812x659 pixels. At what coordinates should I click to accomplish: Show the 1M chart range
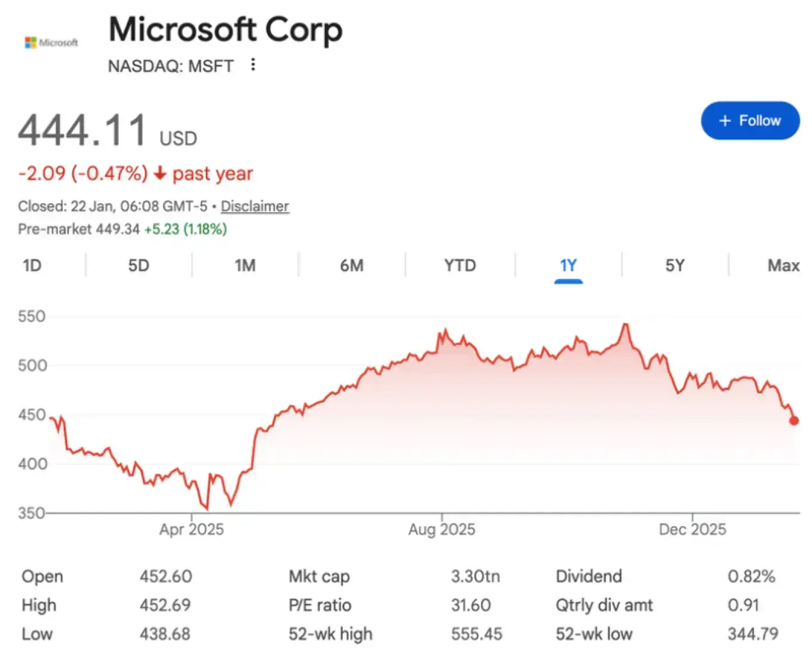coord(245,265)
